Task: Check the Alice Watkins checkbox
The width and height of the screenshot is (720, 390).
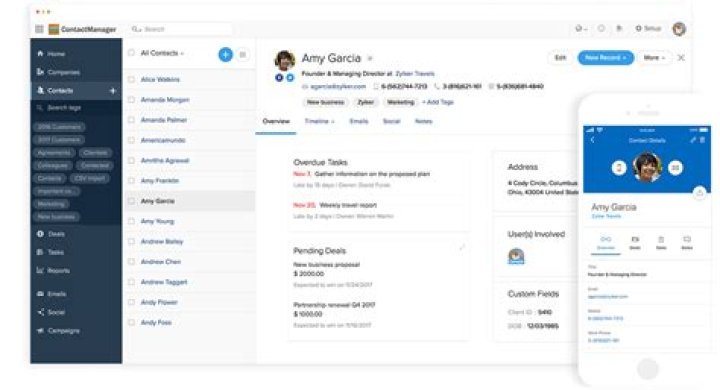Action: point(131,79)
